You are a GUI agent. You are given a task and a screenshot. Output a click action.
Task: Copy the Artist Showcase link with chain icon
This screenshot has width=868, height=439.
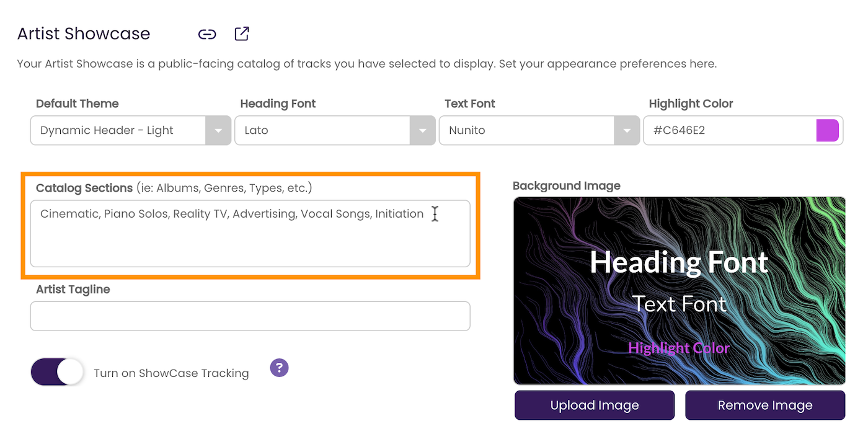tap(207, 34)
